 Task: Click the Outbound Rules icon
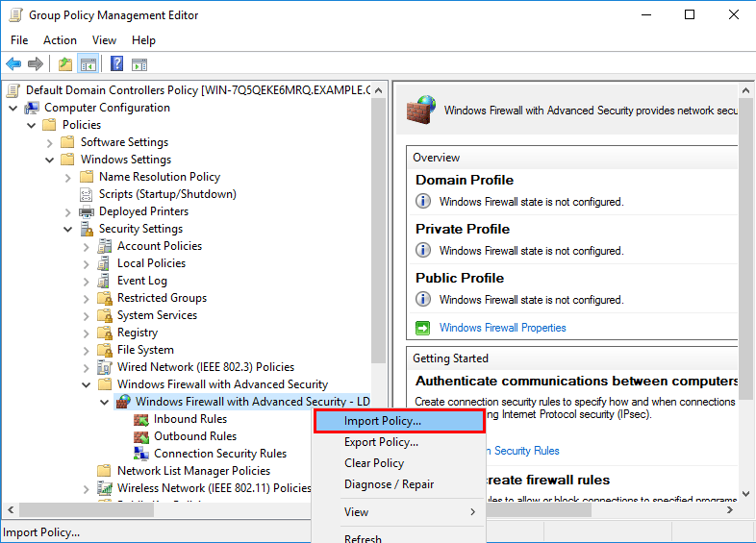pos(141,436)
